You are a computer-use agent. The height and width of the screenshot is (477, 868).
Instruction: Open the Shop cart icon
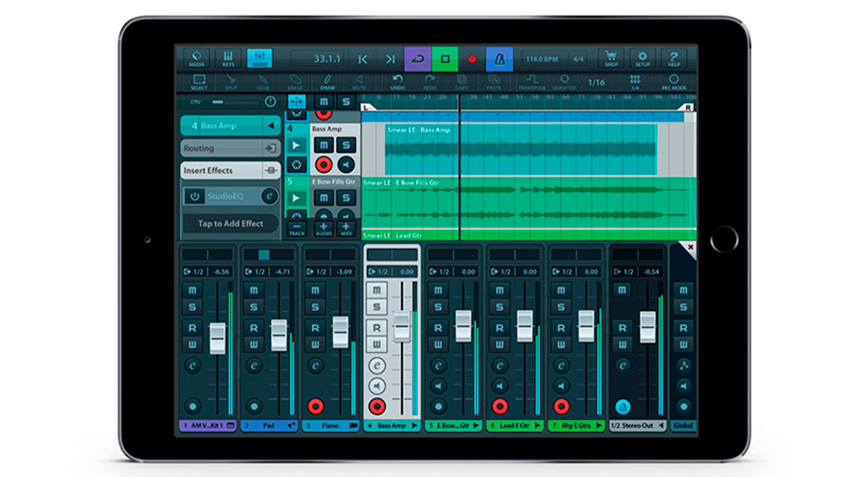[x=611, y=59]
